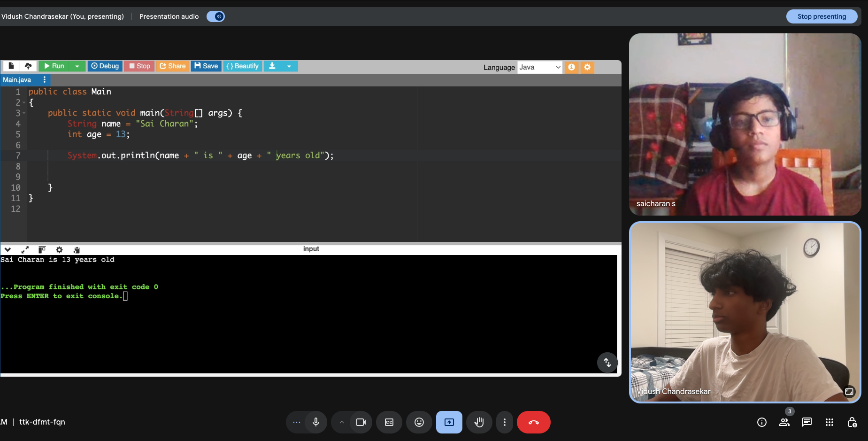Collapse the console panel chevron
This screenshot has height=441, width=868.
[8, 250]
